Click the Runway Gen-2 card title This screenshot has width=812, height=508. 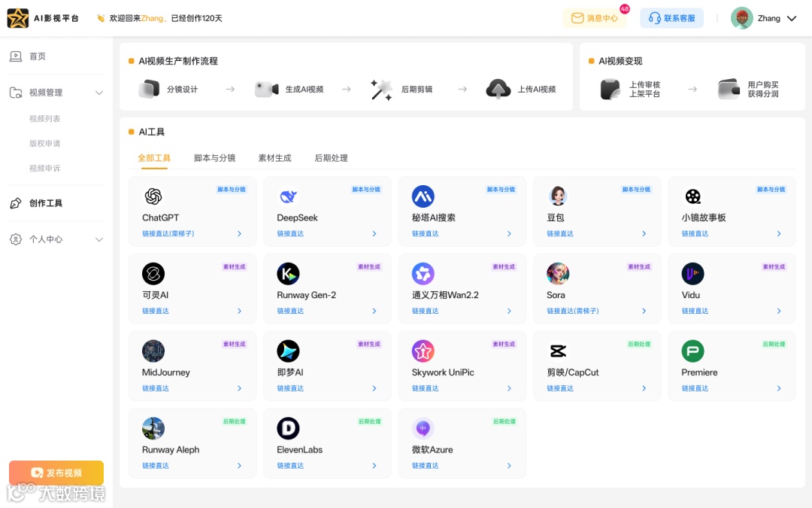306,295
